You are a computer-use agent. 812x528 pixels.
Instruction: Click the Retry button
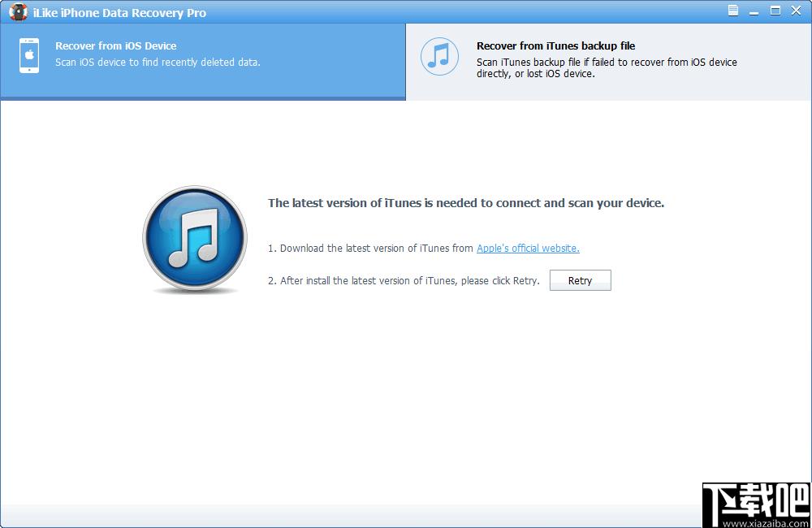(580, 280)
